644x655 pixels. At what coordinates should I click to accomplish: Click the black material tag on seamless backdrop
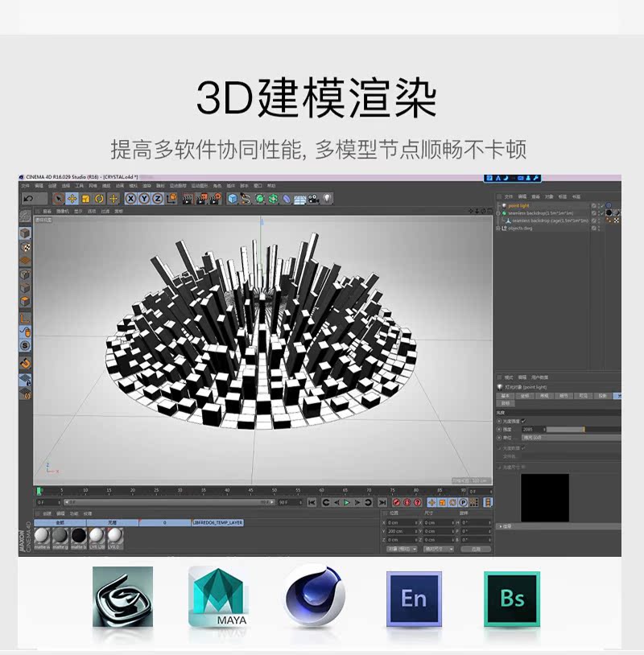pos(609,213)
